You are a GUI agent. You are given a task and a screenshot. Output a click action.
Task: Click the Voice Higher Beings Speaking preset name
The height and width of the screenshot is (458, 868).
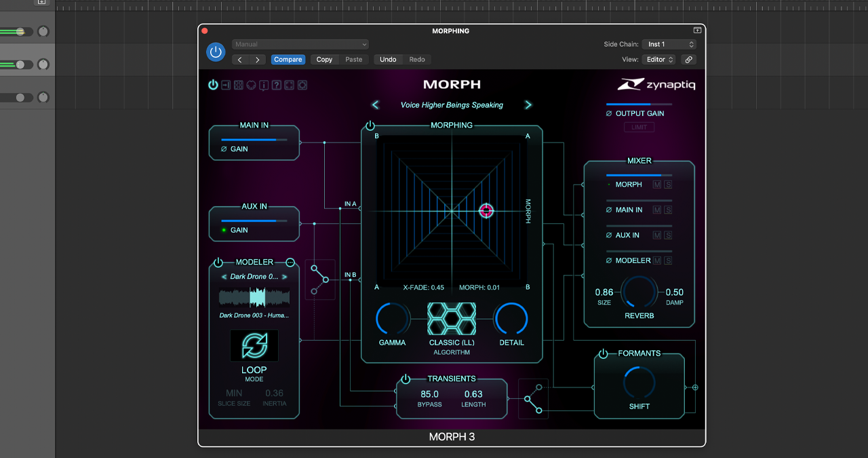[452, 105]
